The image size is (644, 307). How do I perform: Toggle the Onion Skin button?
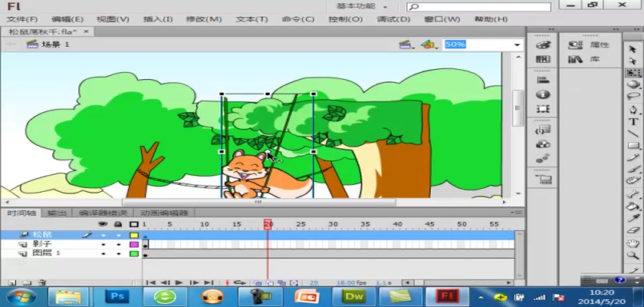coord(258,282)
